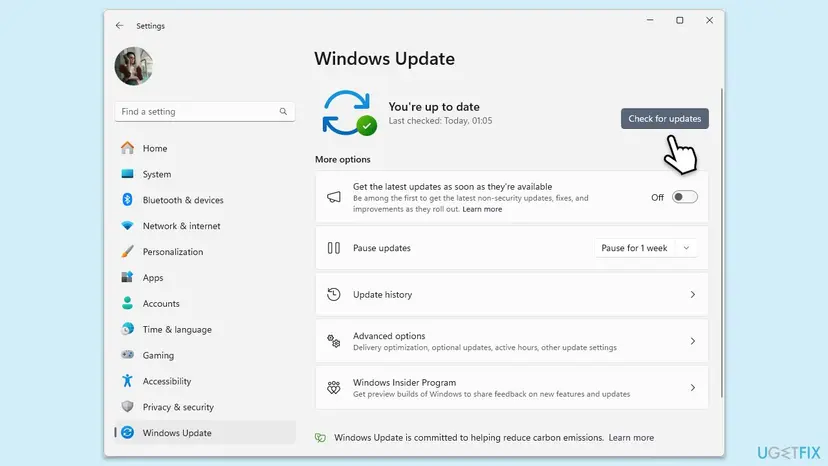Open Time & language settings
Image resolution: width=828 pixels, height=466 pixels.
pyautogui.click(x=177, y=330)
